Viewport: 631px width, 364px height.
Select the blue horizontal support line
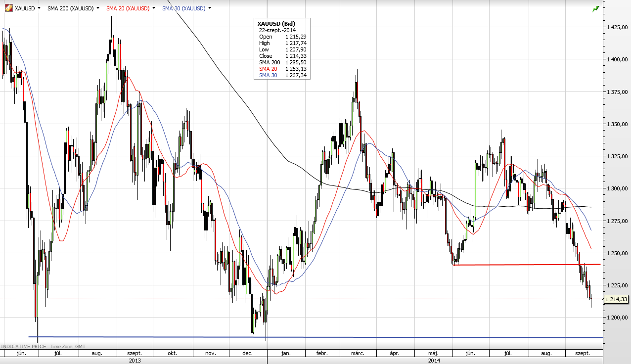316,337
